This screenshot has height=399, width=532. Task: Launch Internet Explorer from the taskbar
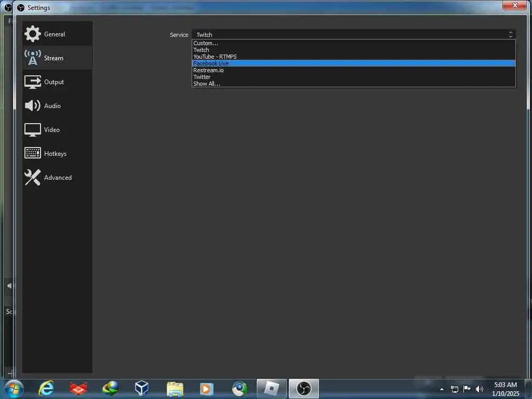click(46, 389)
